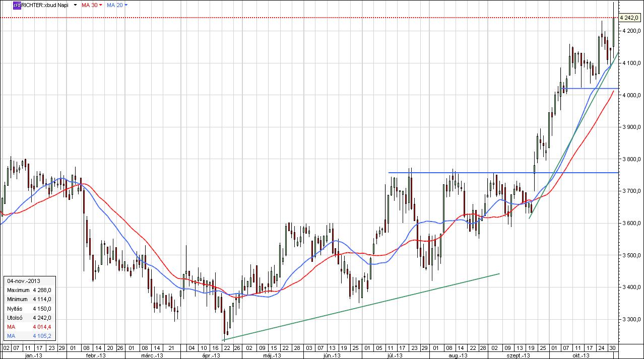This screenshot has width=644, height=359.
Task: Click the purple CFD instrument icon
Action: [17, 5]
